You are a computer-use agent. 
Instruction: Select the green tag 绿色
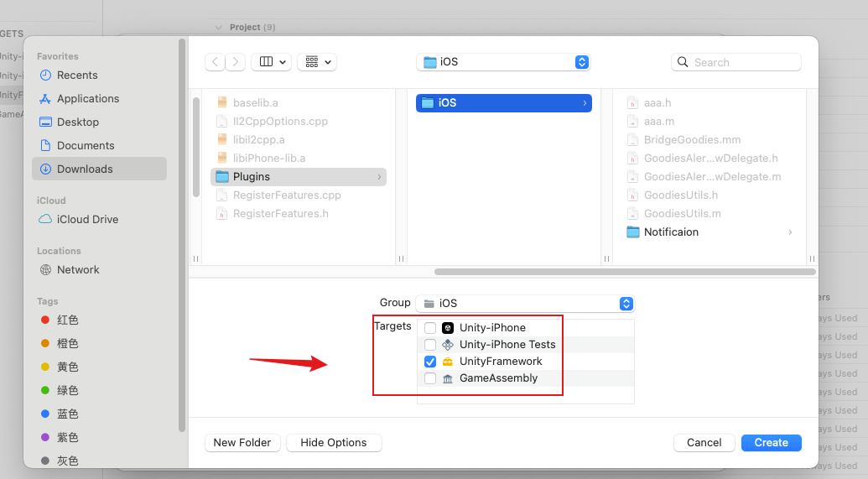click(60, 390)
